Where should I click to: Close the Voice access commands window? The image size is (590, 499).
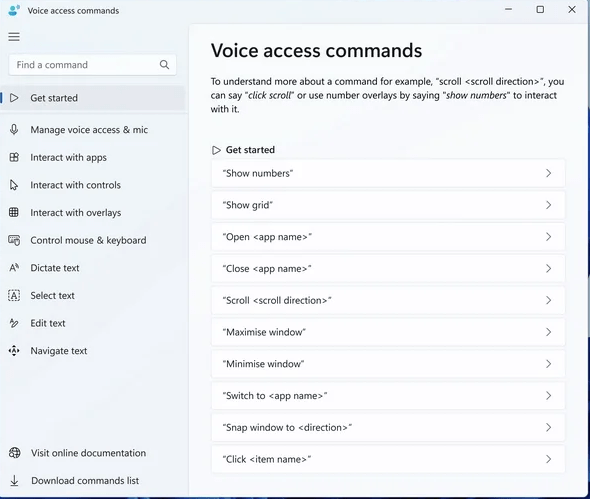point(572,9)
